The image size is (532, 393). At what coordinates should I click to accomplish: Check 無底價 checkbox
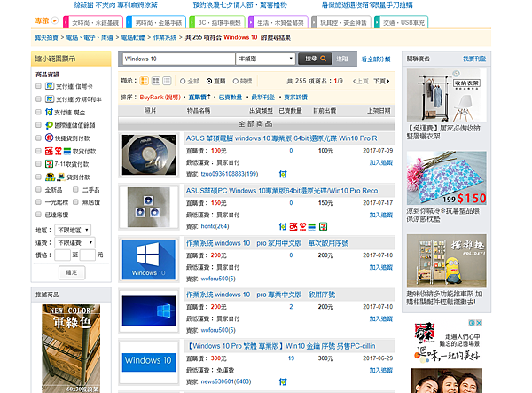(x=75, y=202)
